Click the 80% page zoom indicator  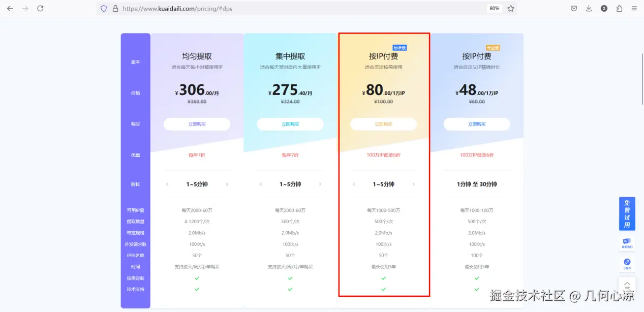click(x=494, y=8)
